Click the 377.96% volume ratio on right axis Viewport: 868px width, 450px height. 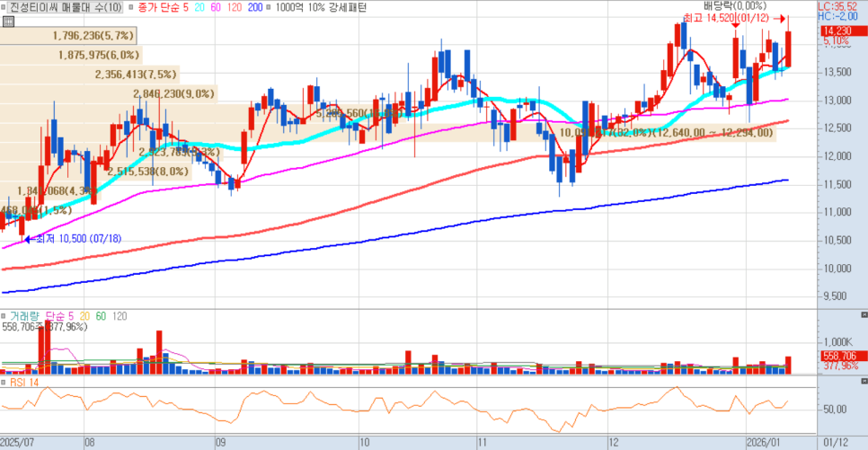[840, 366]
